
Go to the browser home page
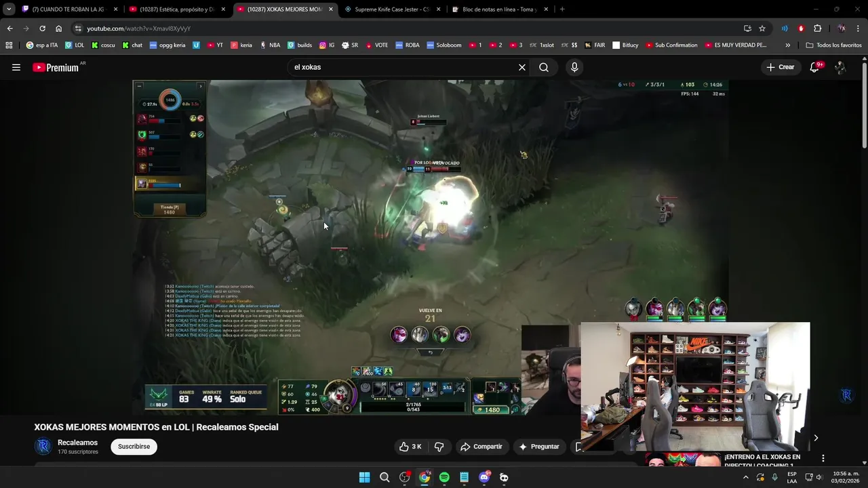coord(58,28)
